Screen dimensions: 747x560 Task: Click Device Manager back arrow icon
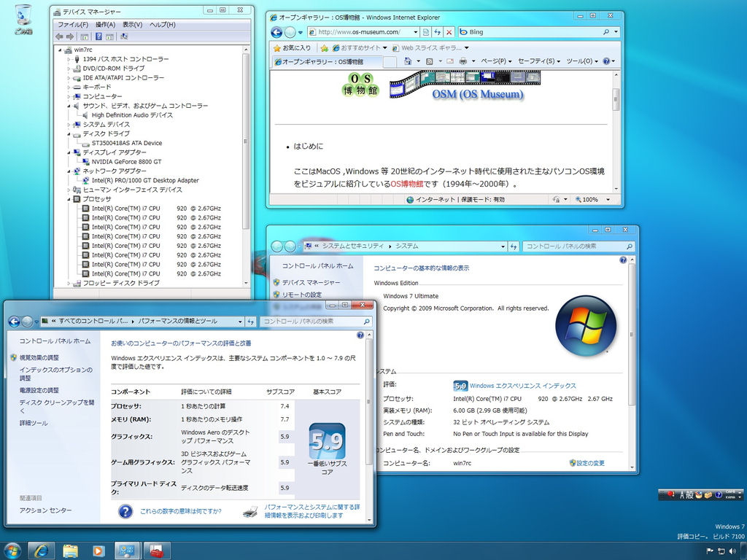[59, 36]
